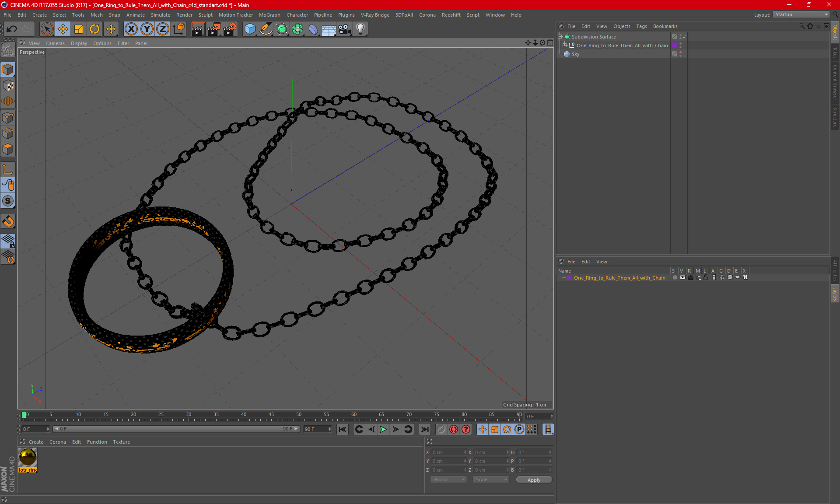Open the Layout dropdown
840x504 pixels.
pyautogui.click(x=801, y=14)
